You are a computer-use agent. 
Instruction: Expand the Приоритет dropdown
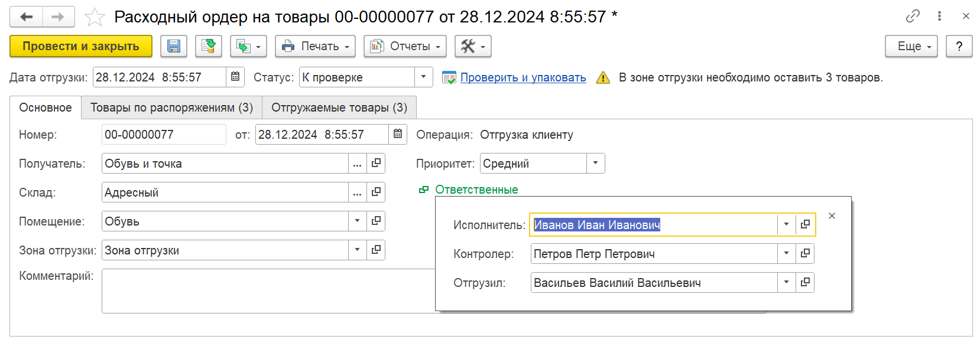pos(595,164)
